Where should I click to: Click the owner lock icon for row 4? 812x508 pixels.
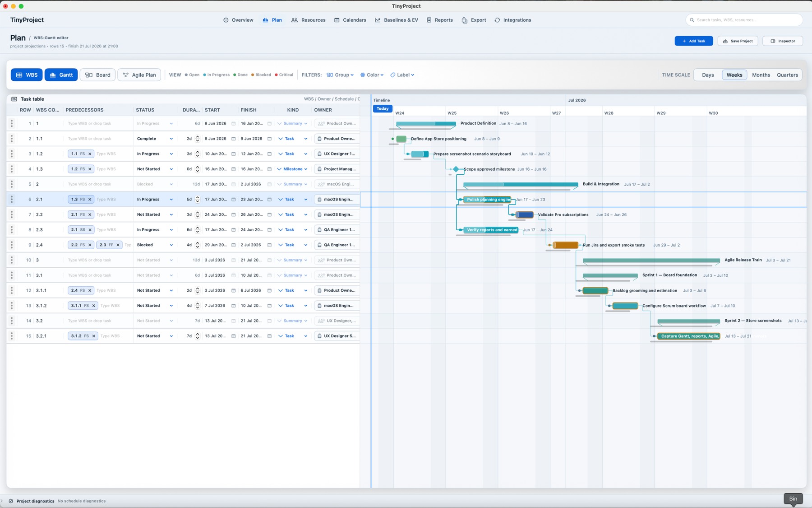coord(319,169)
